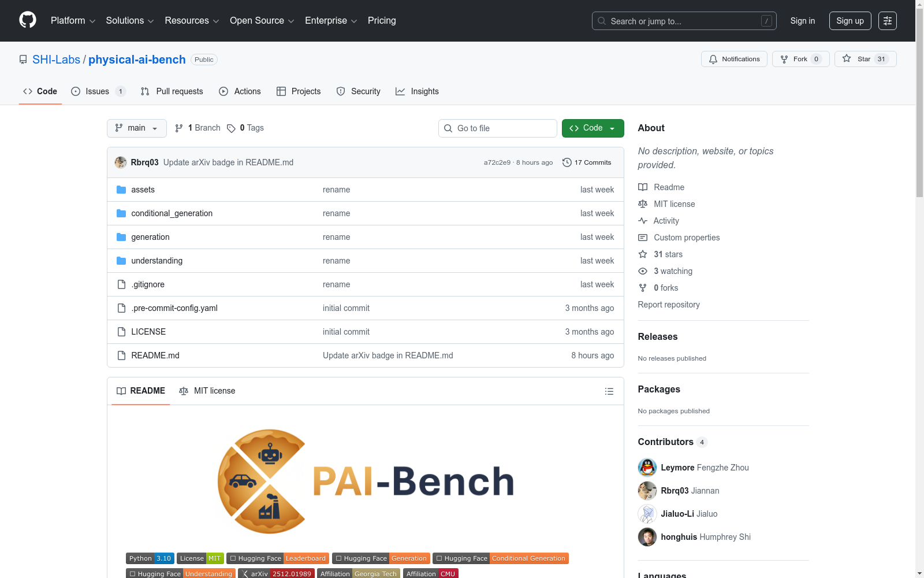Click the arXiv 2512.01989 badge

(276, 573)
